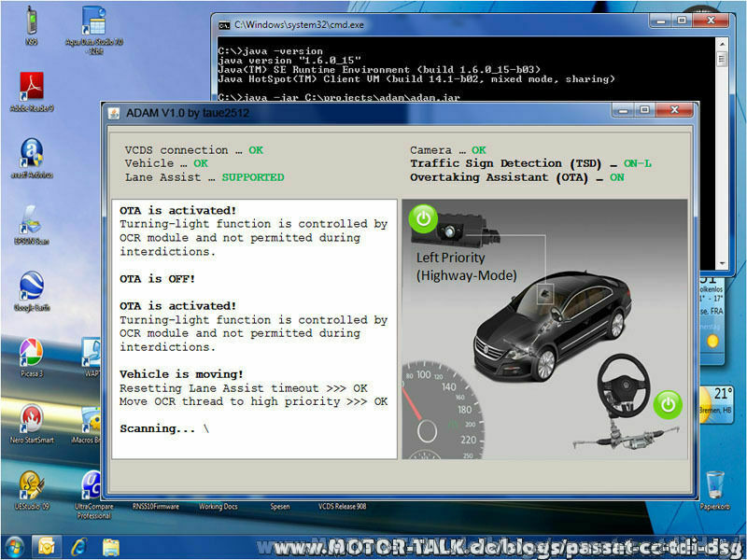Click the 'Camera … OK' status line
The height and width of the screenshot is (560, 747).
click(448, 150)
